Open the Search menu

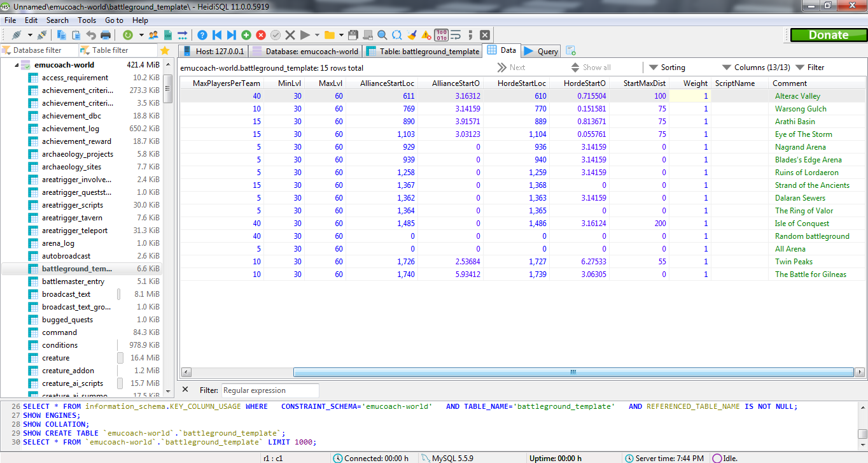tap(57, 20)
